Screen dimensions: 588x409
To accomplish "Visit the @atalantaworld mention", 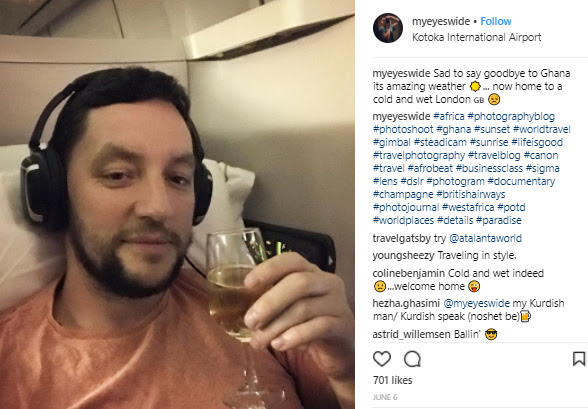I will [485, 238].
